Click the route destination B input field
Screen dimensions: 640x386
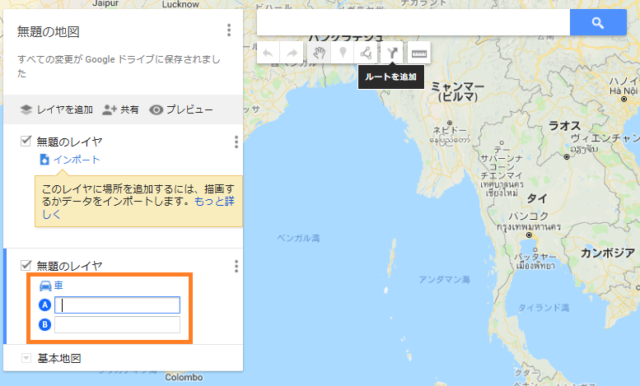pos(117,325)
